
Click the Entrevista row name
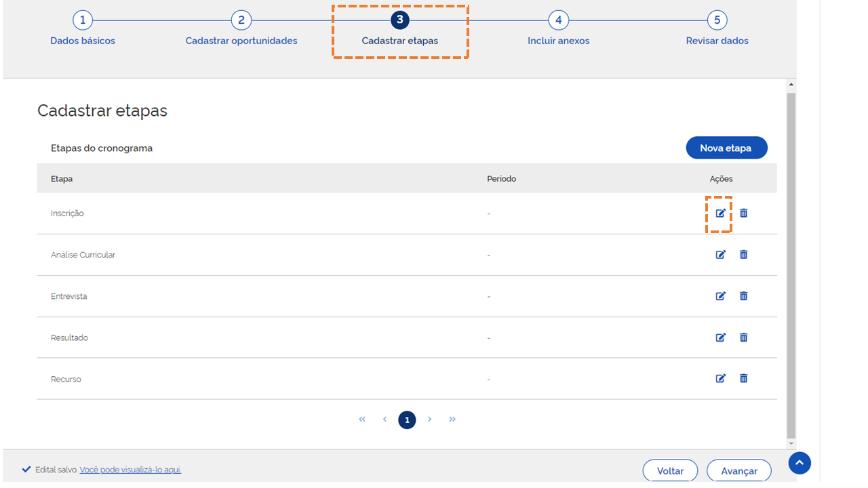tap(68, 296)
